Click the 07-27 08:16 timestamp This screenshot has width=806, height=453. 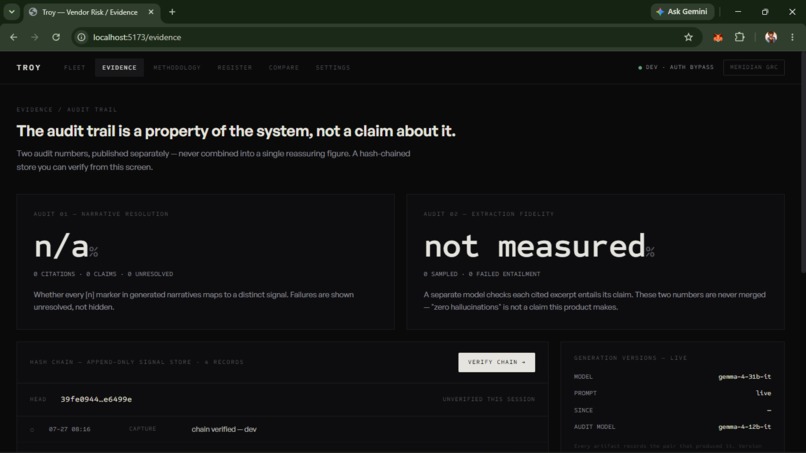coord(69,429)
